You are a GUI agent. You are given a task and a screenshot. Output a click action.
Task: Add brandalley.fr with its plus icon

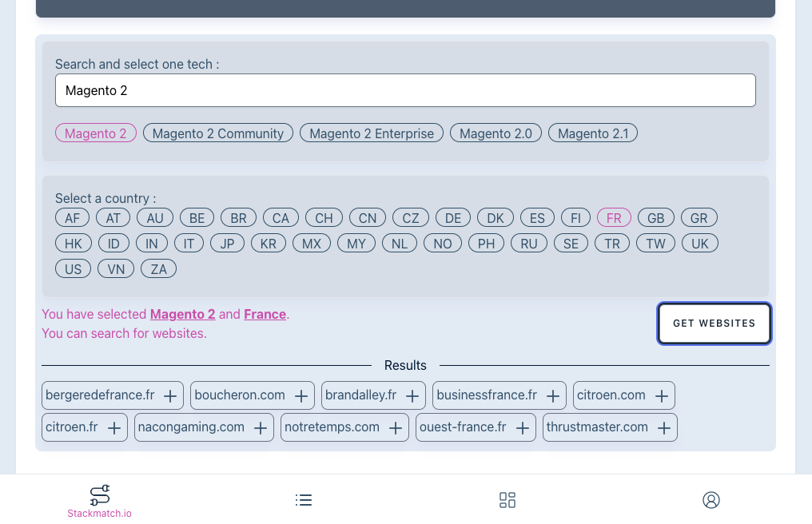point(412,396)
